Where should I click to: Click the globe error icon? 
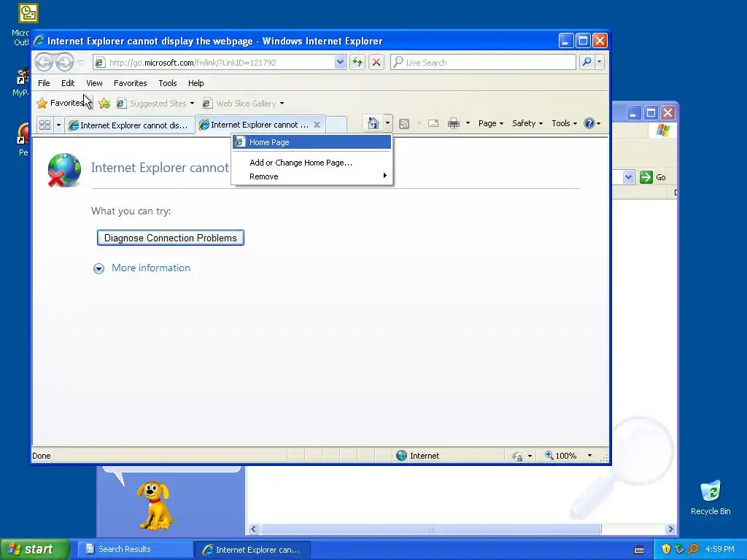[64, 170]
